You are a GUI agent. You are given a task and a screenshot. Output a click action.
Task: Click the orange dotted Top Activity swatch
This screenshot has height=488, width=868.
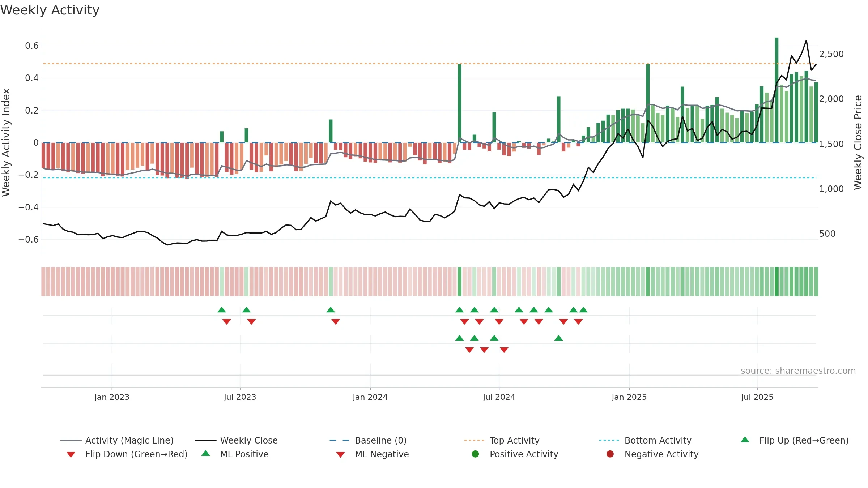(474, 440)
